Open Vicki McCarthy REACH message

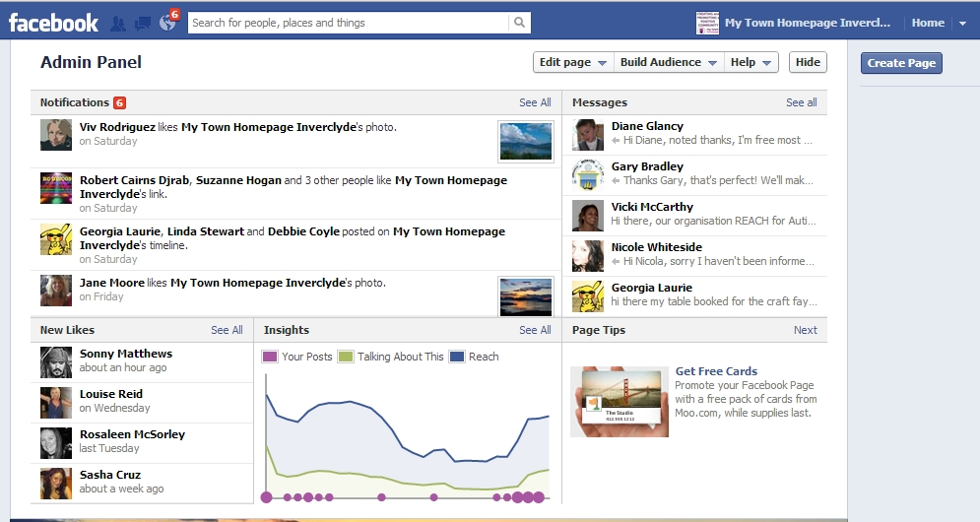pos(694,216)
